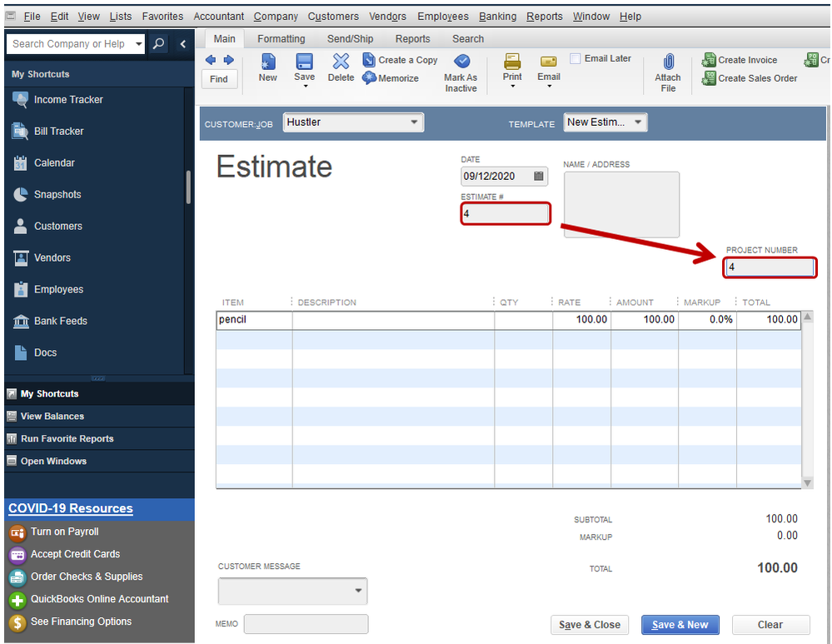Click line items scroll up arrow
Screen dimensions: 832x644
(808, 317)
